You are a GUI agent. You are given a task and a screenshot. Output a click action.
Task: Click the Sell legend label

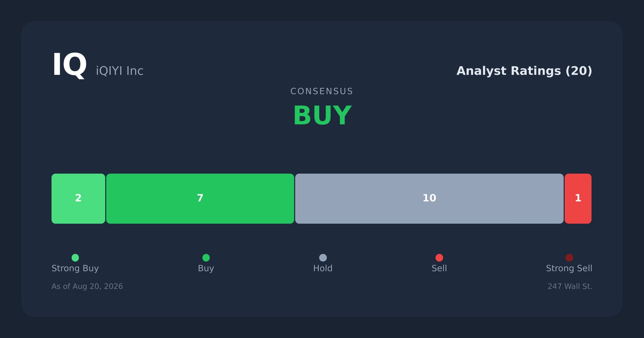(439, 268)
